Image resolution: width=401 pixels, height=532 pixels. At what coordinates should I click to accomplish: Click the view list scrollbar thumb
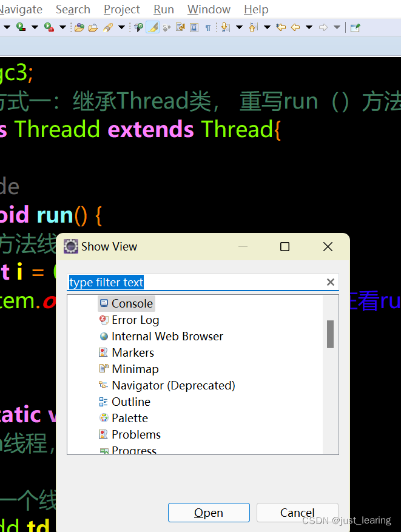tap(330, 334)
